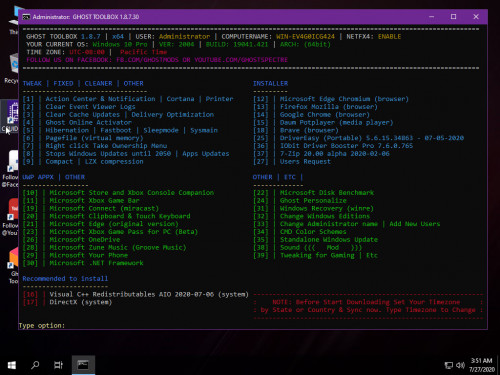Click the Windows Start button
Screen dimensions: 500x375
pos(12,365)
